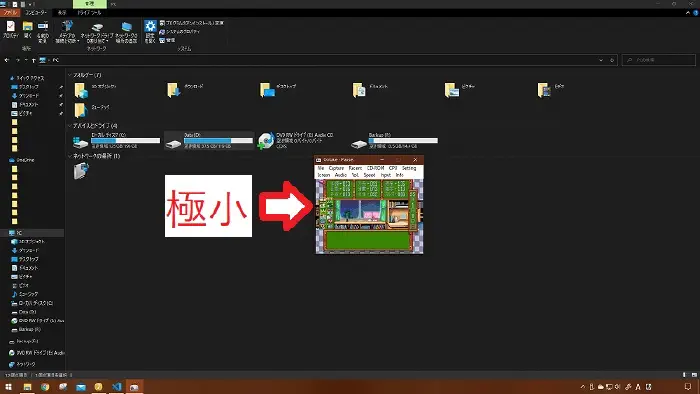Select OneDrive in the navigation pane
Viewport: 700px width, 394px height.
click(22, 160)
